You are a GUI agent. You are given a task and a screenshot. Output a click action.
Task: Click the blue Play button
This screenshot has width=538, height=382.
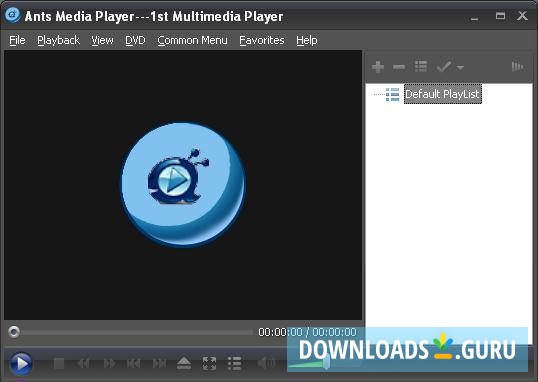[21, 363]
